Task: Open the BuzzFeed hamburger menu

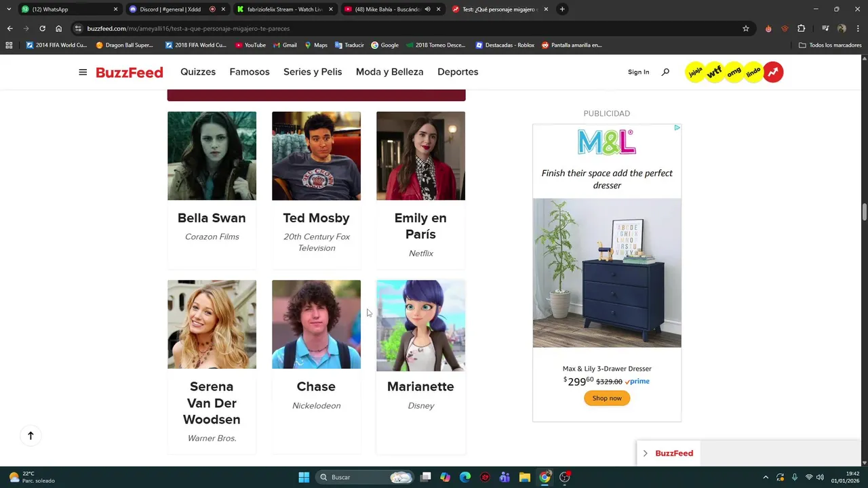Action: point(83,72)
